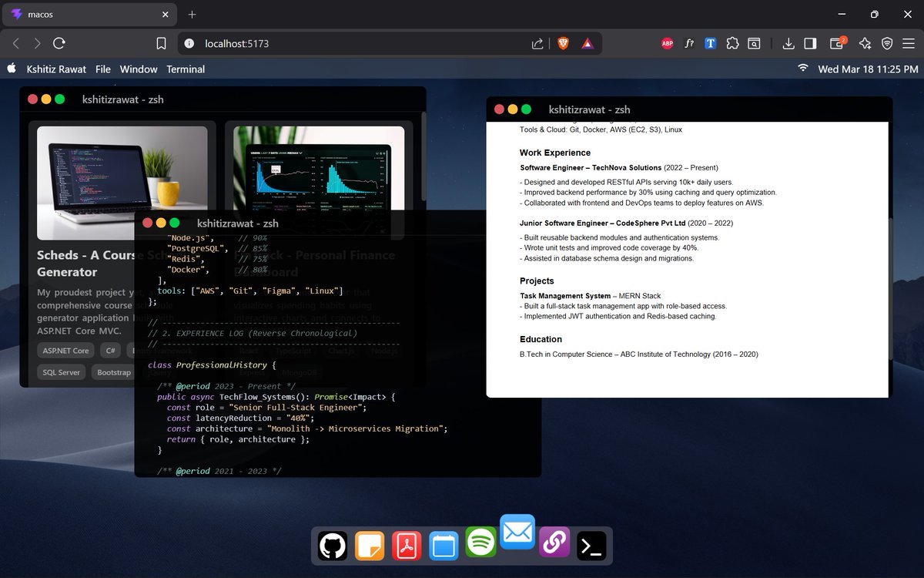Click the date and time in menu bar
The width and height of the screenshot is (924, 578).
coord(867,69)
